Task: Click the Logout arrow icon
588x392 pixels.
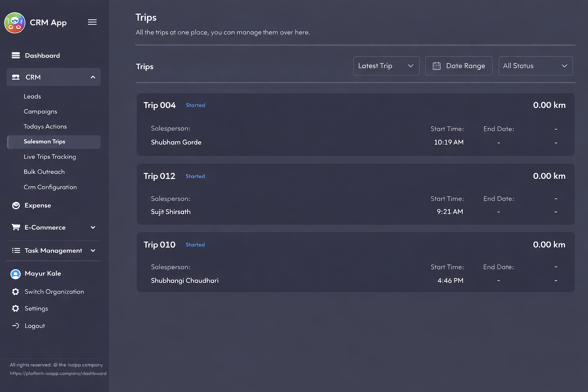Action: [x=16, y=326]
